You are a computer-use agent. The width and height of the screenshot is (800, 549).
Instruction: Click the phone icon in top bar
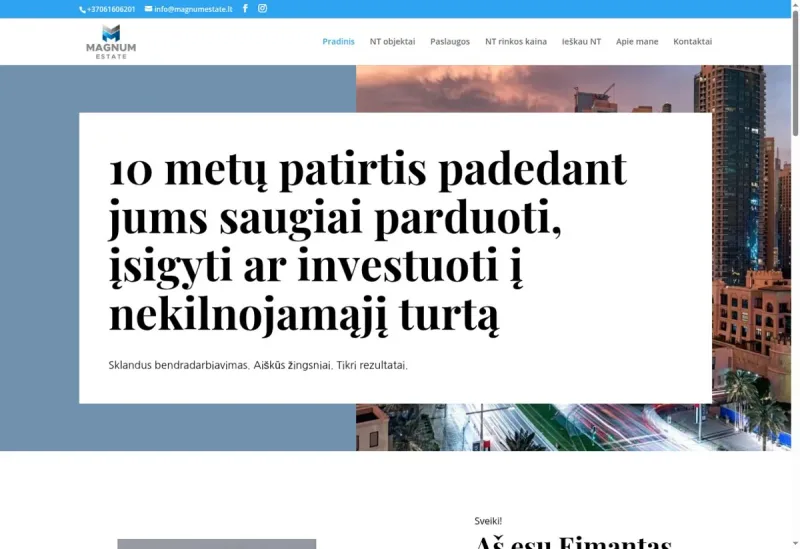pos(82,9)
